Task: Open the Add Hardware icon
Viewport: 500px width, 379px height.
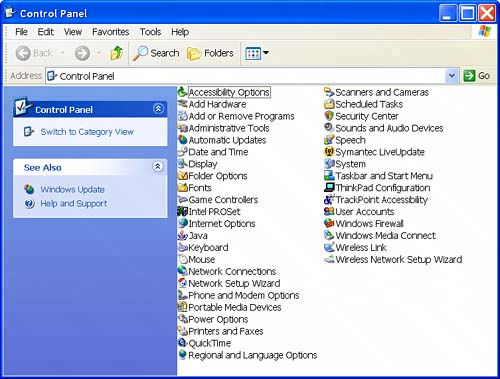Action: point(183,104)
